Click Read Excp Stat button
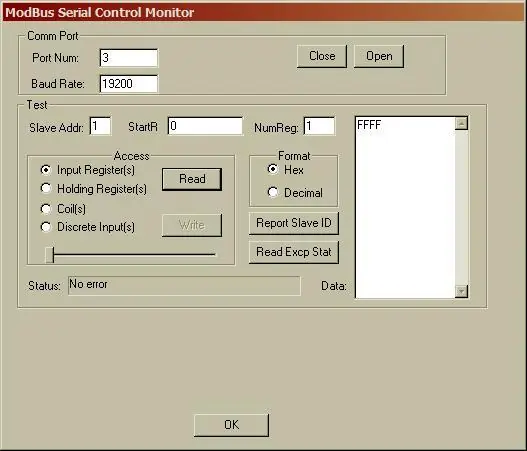527x451 pixels. point(294,252)
